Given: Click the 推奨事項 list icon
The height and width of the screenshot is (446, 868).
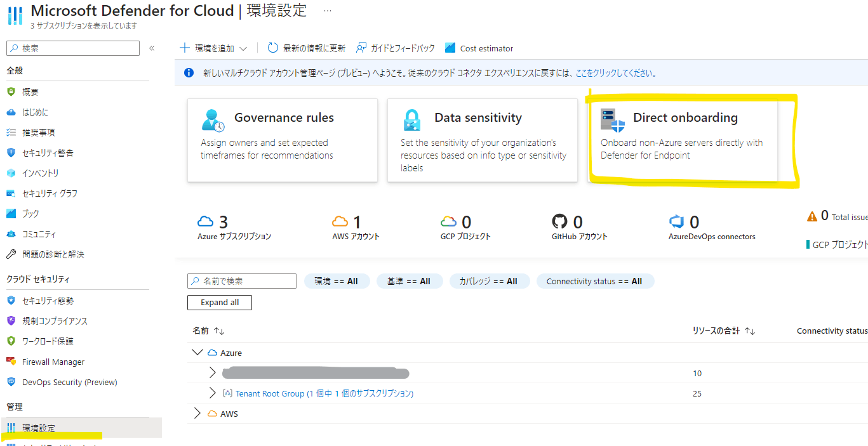Looking at the screenshot, I should pos(11,133).
